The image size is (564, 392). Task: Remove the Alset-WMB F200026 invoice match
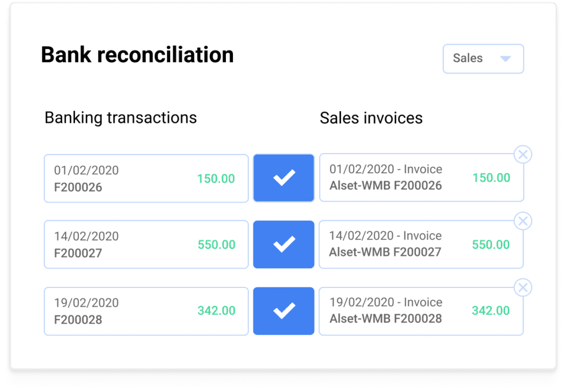pos(523,155)
